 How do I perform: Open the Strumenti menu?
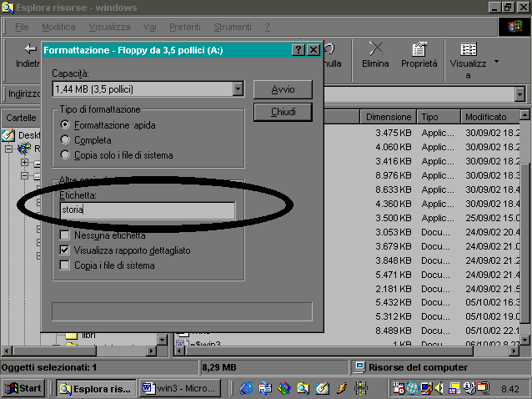233,27
